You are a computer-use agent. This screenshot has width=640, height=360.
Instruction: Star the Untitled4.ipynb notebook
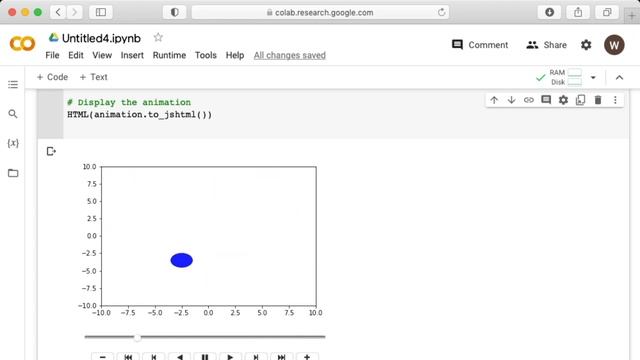158,38
